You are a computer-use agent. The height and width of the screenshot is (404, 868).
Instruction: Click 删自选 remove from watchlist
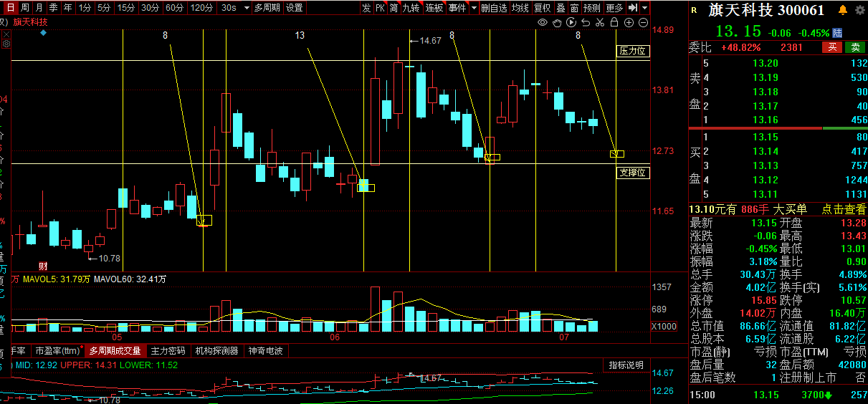tap(494, 8)
